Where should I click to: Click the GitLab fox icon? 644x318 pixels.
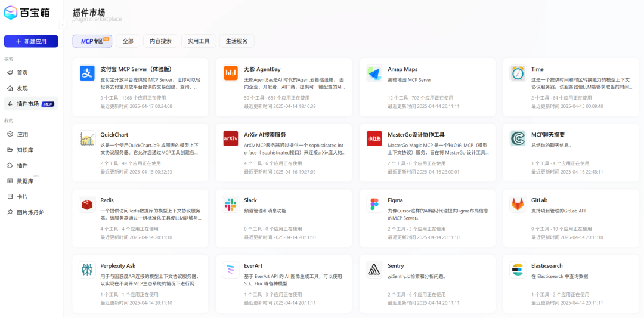click(518, 204)
